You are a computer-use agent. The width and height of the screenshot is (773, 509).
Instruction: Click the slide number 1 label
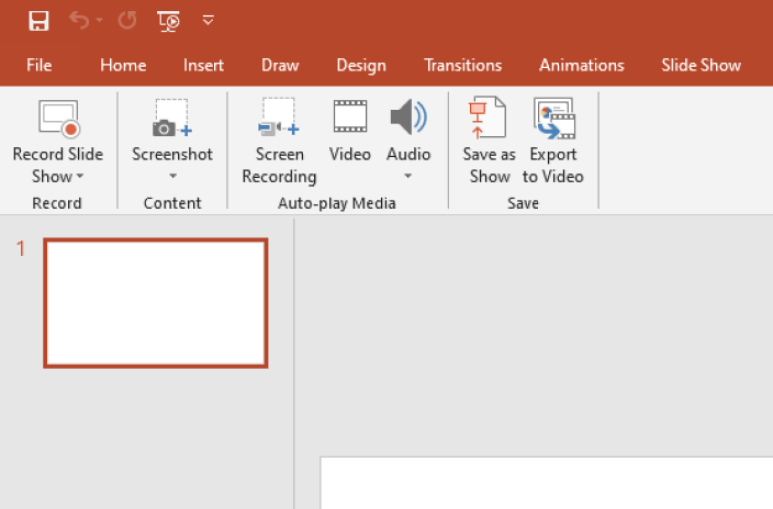[x=21, y=249]
